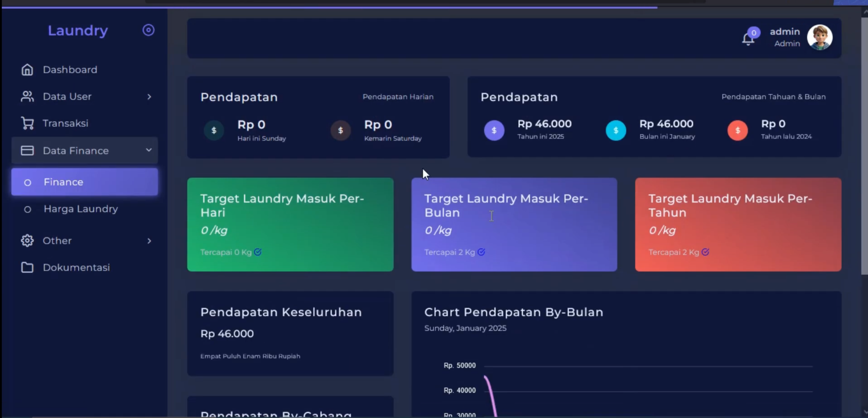The height and width of the screenshot is (418, 868).
Task: Click the Kemarin Saturday dollar icon
Action: coord(340,130)
